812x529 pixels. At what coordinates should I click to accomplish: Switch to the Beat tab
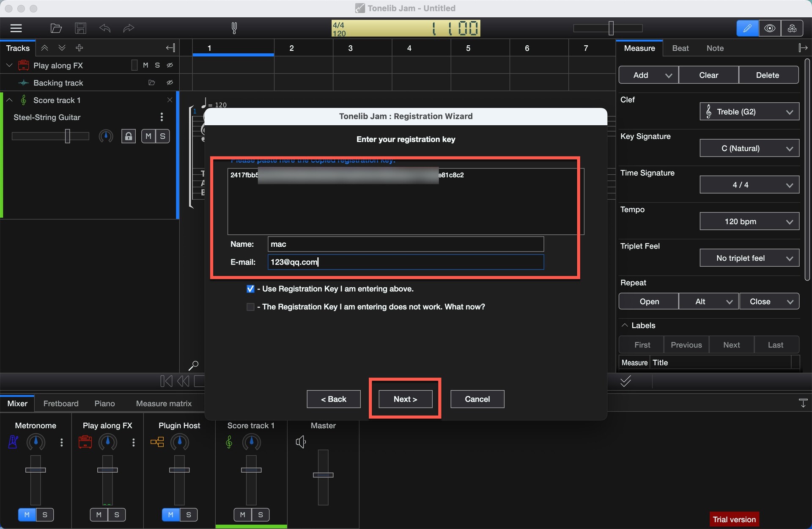[x=680, y=48]
